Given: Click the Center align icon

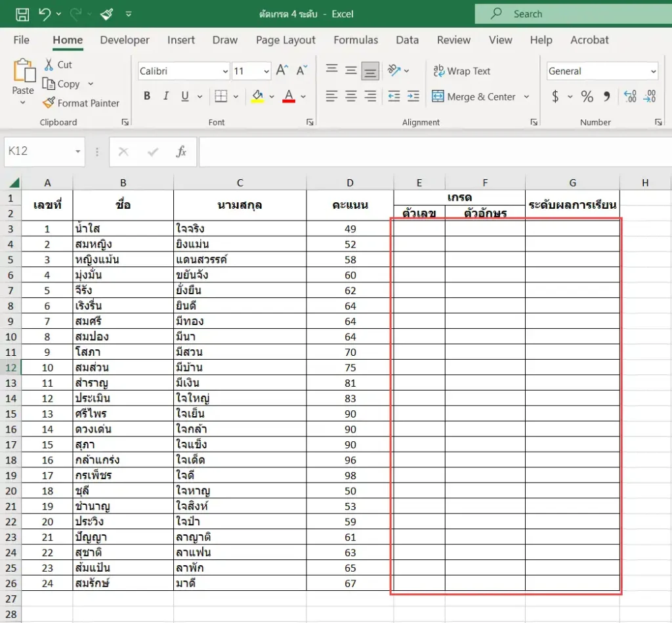Looking at the screenshot, I should pos(351,97).
